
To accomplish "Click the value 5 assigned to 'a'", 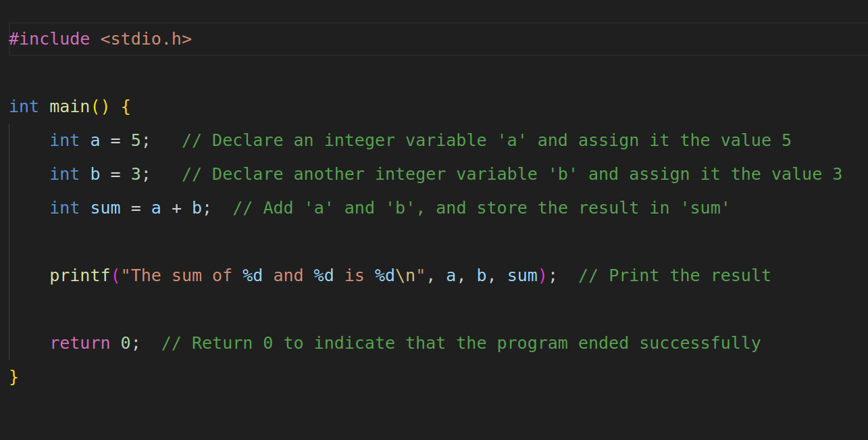I will pos(134,140).
